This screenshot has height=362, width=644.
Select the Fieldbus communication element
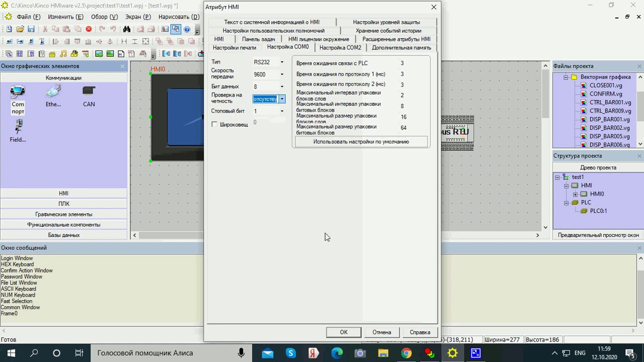coord(18,131)
